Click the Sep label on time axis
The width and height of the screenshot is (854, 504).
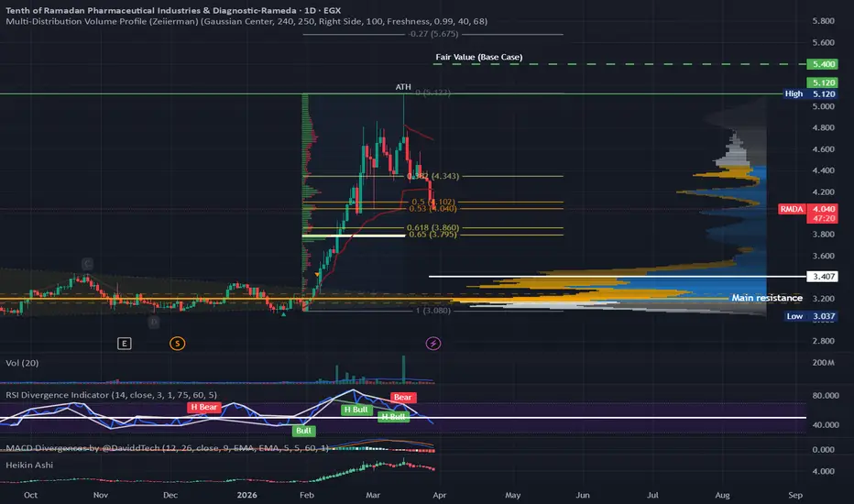pos(795,495)
